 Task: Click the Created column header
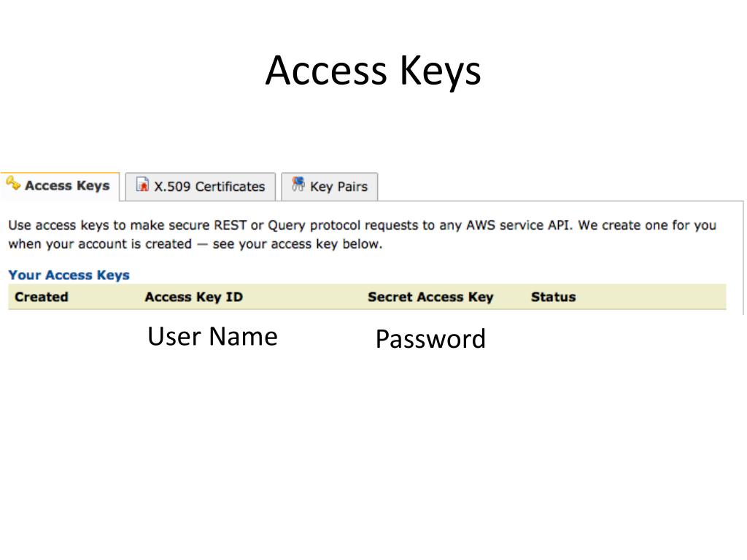pyautogui.click(x=42, y=297)
